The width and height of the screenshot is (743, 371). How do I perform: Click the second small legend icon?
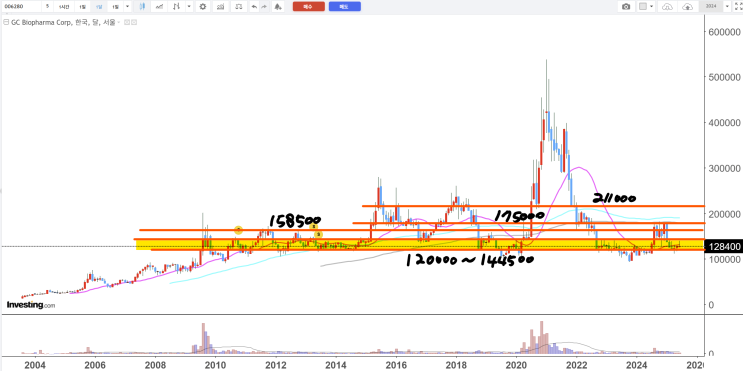click(x=134, y=22)
